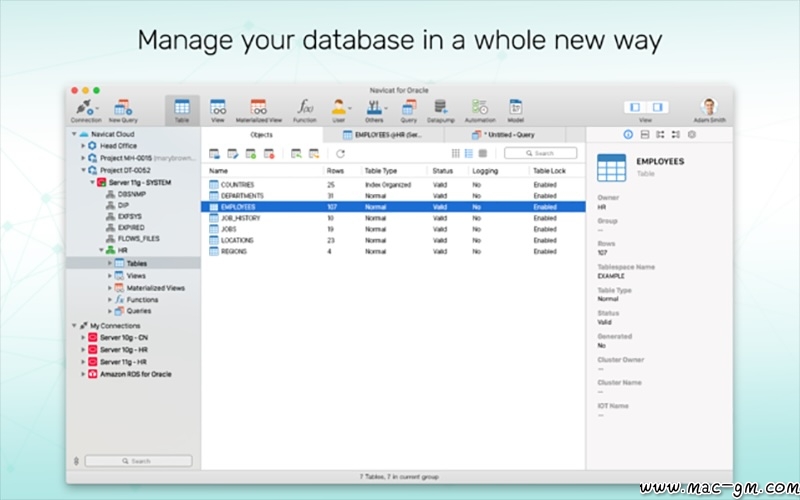
Task: Open the Connection toolbar button
Action: tap(86, 111)
